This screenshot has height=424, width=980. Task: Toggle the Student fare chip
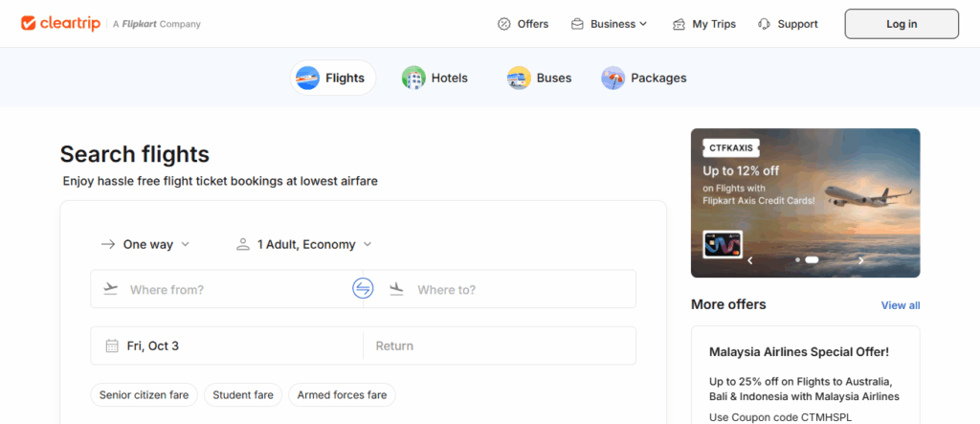tap(243, 394)
